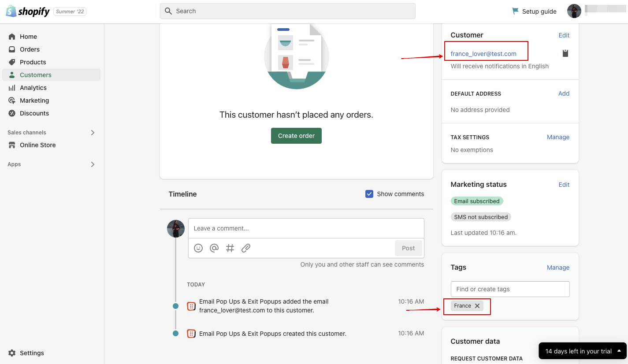Click the Discounts badge icon
This screenshot has height=364, width=628.
point(12,113)
